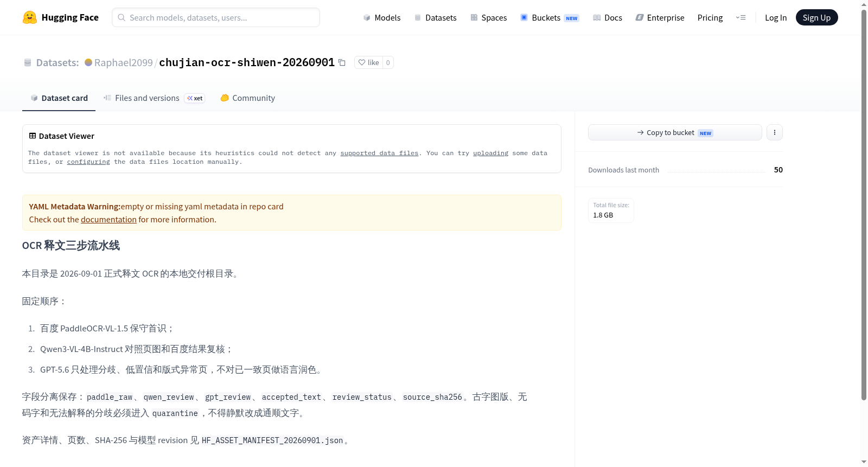Viewport: 868px width, 467px height.
Task: Click the Raphael2099 avatar icon
Action: [x=88, y=62]
